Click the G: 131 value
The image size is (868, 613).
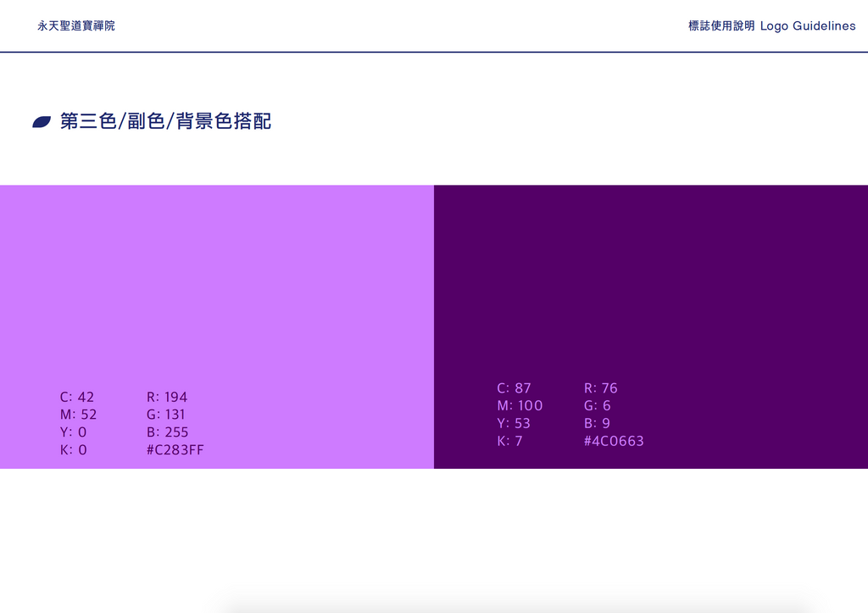click(x=166, y=415)
